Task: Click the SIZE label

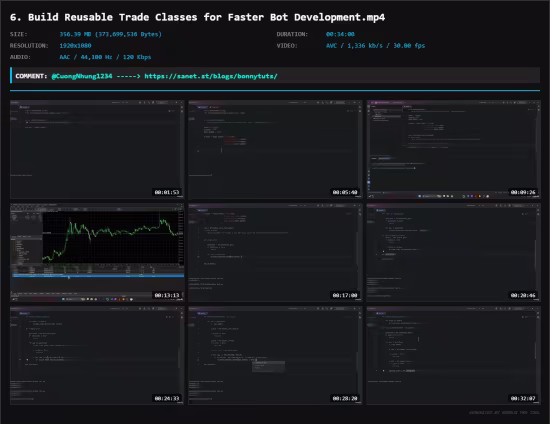Action: pyautogui.click(x=19, y=34)
